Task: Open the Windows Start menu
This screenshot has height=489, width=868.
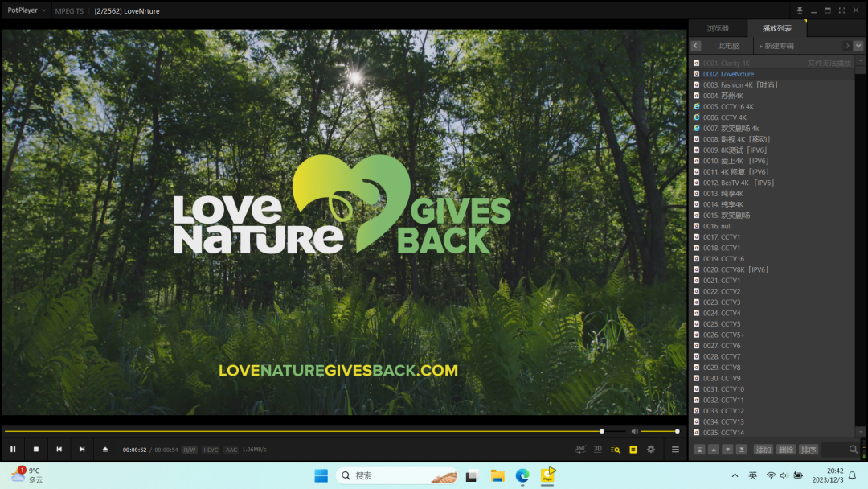Action: point(321,475)
